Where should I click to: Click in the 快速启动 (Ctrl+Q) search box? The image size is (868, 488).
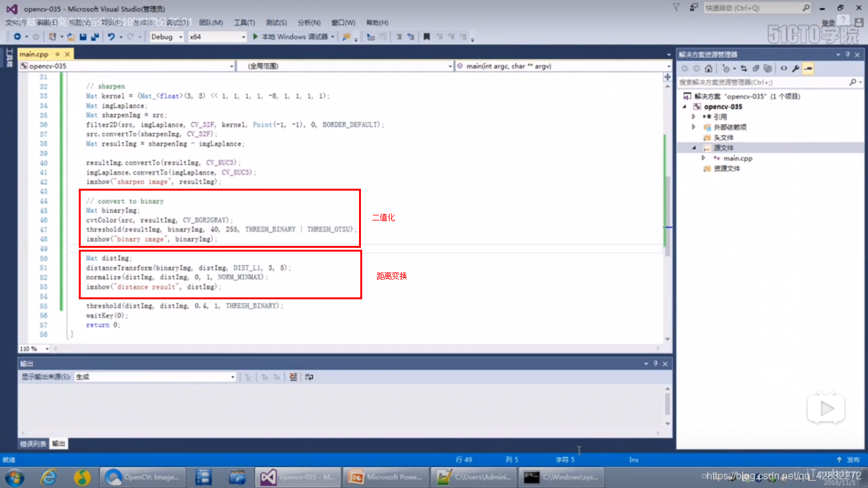752,8
